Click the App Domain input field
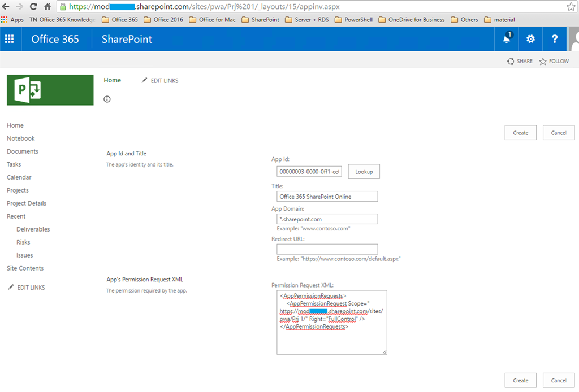Viewport: 579px width, 392px height. coord(327,219)
